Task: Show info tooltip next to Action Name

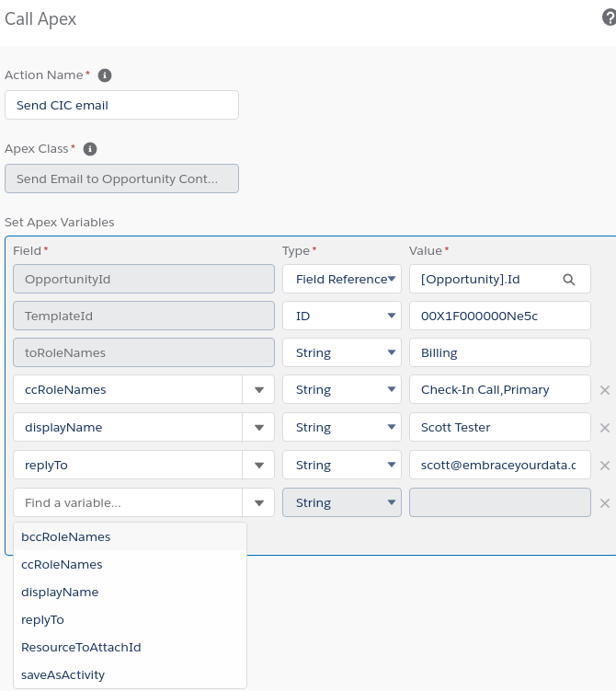Action: pyautogui.click(x=105, y=75)
